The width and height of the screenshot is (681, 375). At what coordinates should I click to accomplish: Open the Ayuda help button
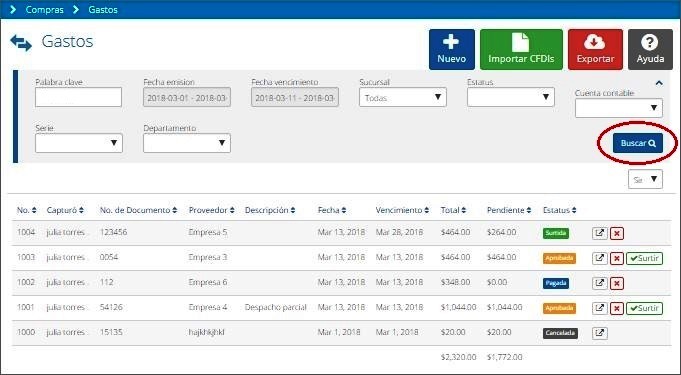[x=650, y=50]
